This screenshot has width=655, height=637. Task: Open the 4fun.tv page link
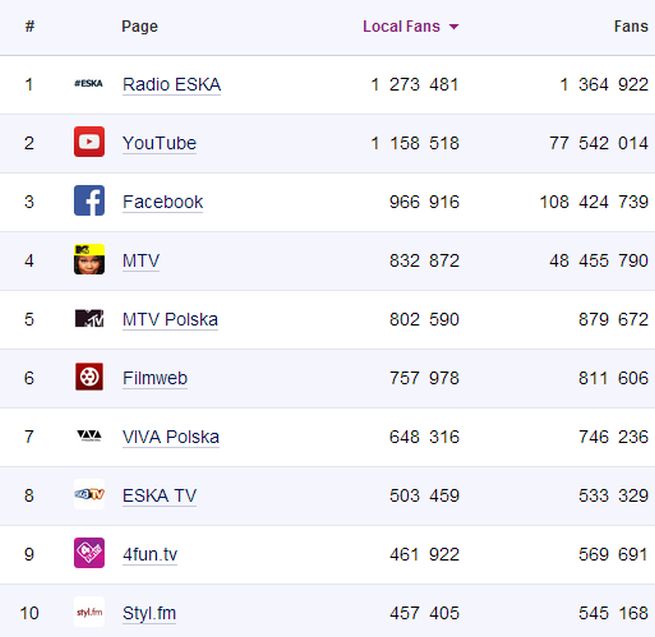(x=150, y=554)
